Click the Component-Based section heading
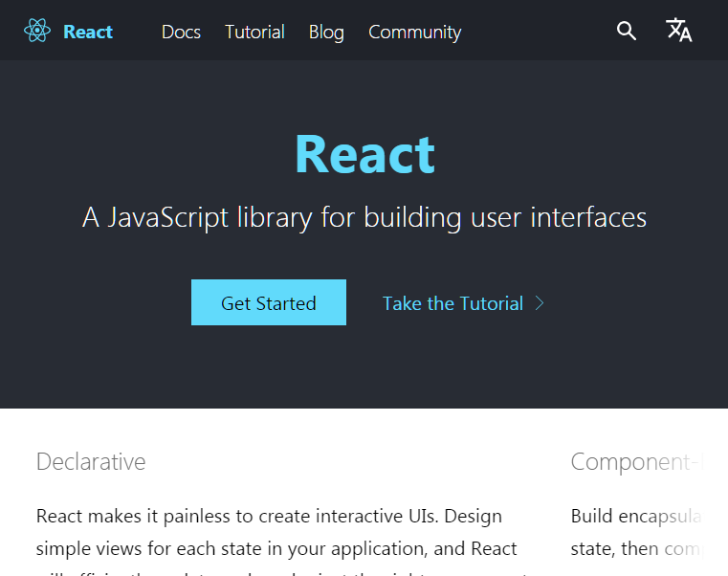This screenshot has height=576, width=728. (x=637, y=462)
